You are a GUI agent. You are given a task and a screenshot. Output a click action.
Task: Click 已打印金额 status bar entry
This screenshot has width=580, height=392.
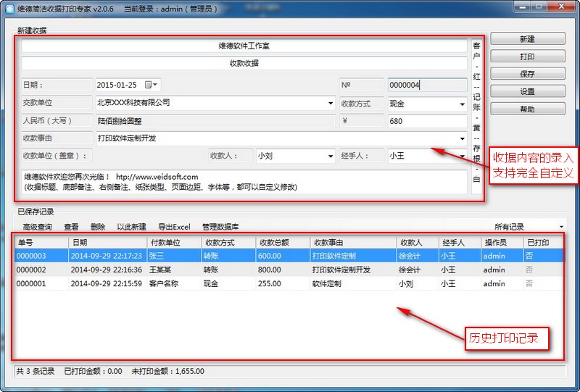(93, 371)
